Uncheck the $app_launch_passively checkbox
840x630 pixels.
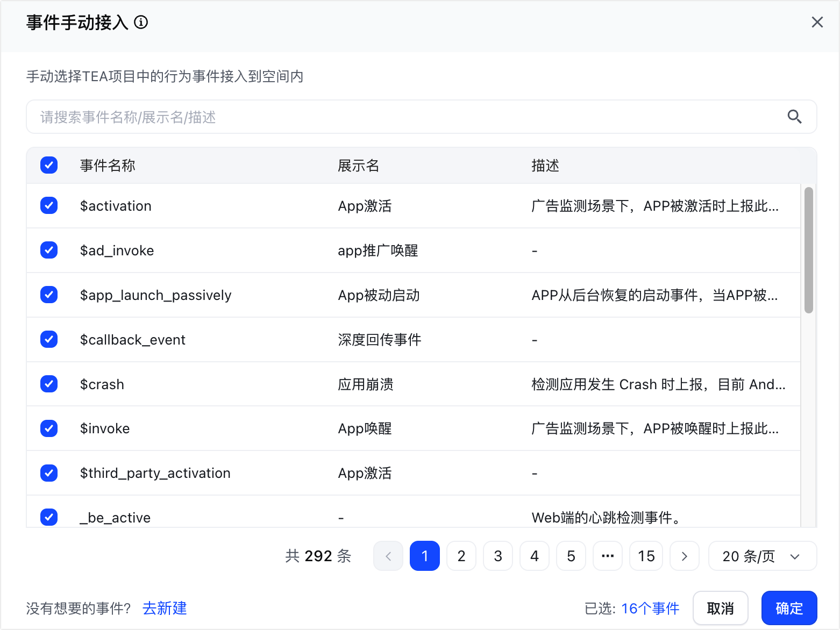coord(49,295)
